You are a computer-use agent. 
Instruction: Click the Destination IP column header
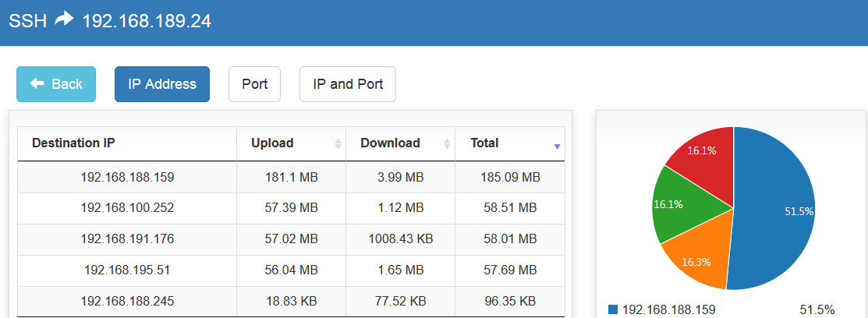pyautogui.click(x=73, y=143)
